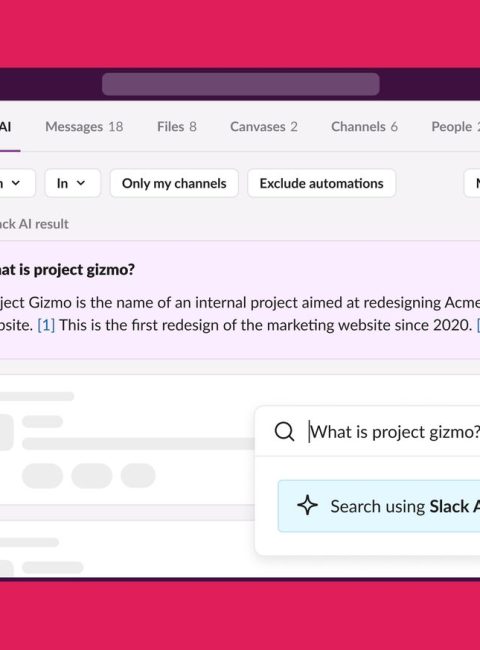Viewport: 480px width, 650px height.
Task: Click the 'first redesign of the marketing website' sentence
Action: tap(266, 325)
